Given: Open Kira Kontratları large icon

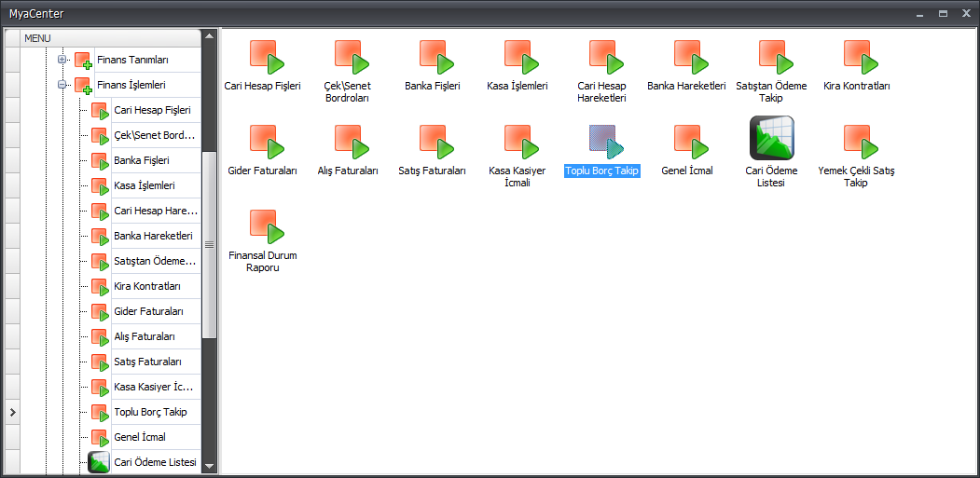Looking at the screenshot, I should [x=862, y=57].
